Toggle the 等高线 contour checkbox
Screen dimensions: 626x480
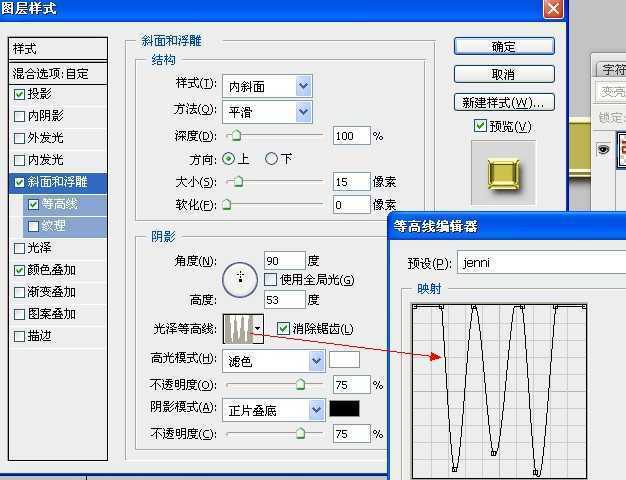[x=34, y=204]
